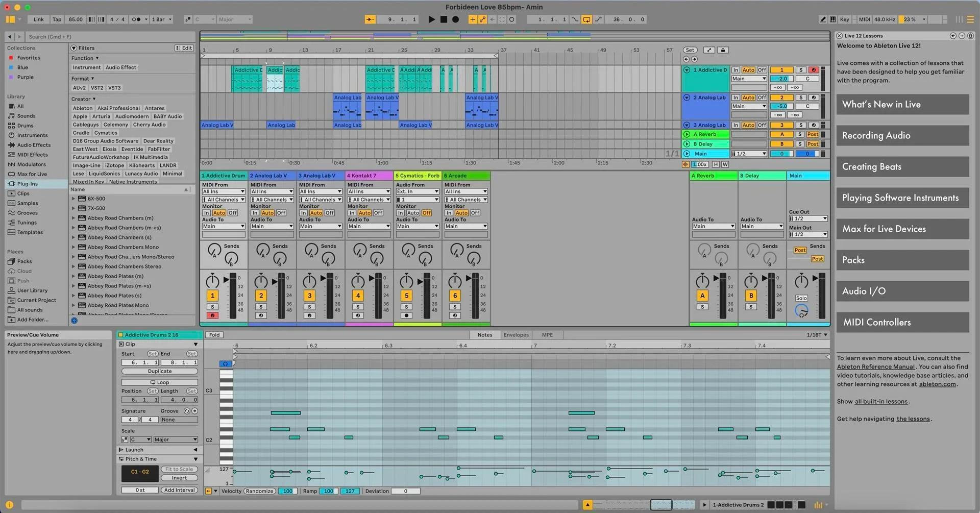Turn off the clip Loop button
Image resolution: width=980 pixels, height=513 pixels.
click(x=160, y=382)
